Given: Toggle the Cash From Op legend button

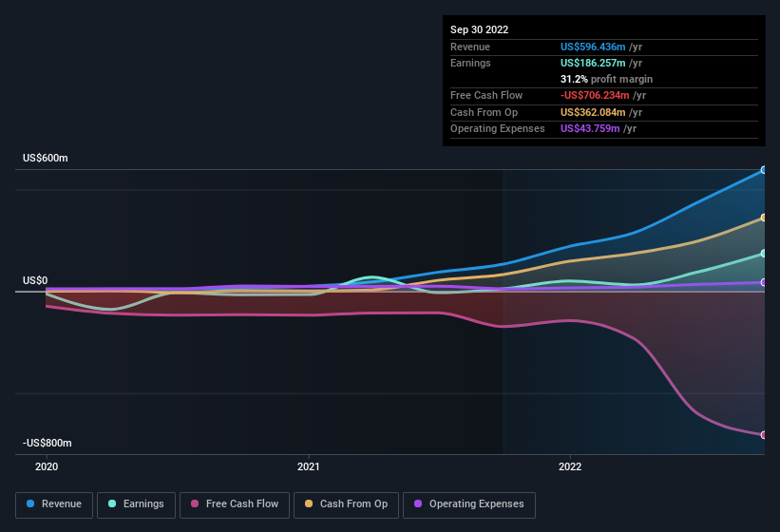Looking at the screenshot, I should 346,504.
